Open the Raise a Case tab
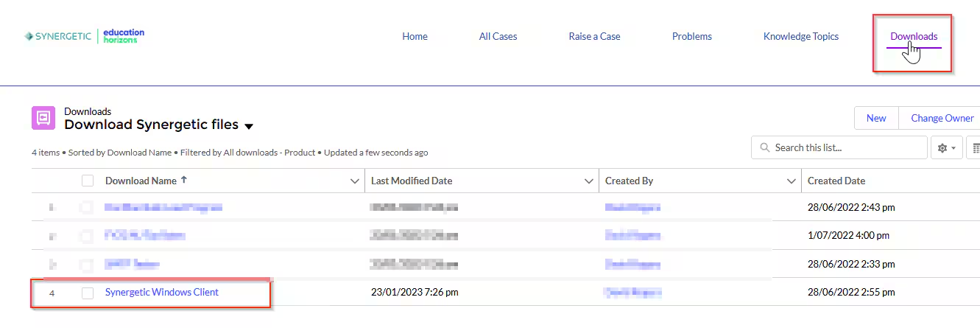 coord(594,36)
